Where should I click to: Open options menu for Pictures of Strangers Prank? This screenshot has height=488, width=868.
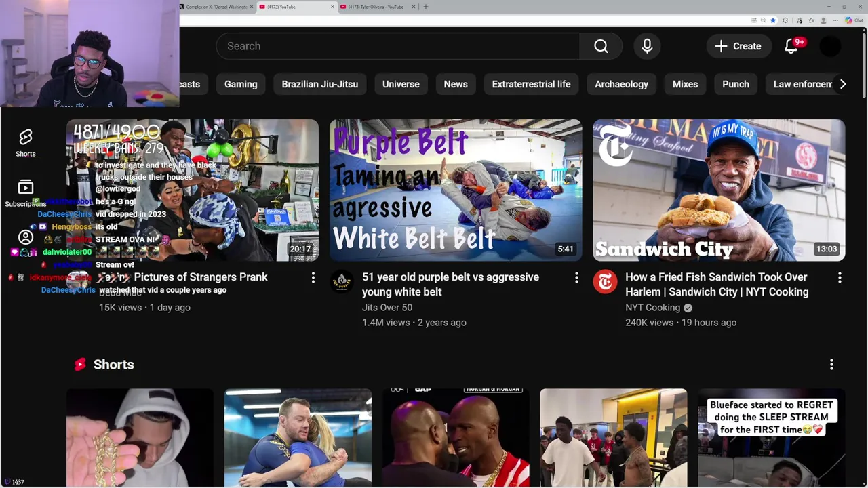pyautogui.click(x=313, y=277)
